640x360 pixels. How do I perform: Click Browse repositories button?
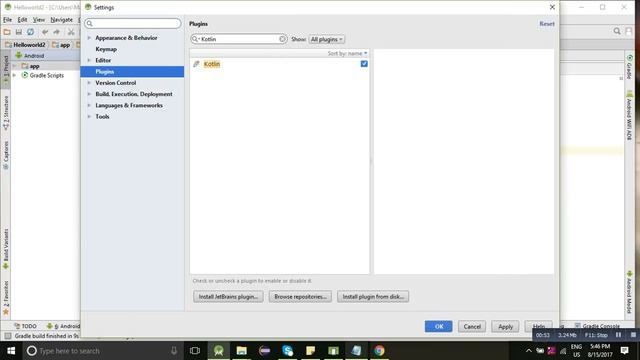click(300, 297)
